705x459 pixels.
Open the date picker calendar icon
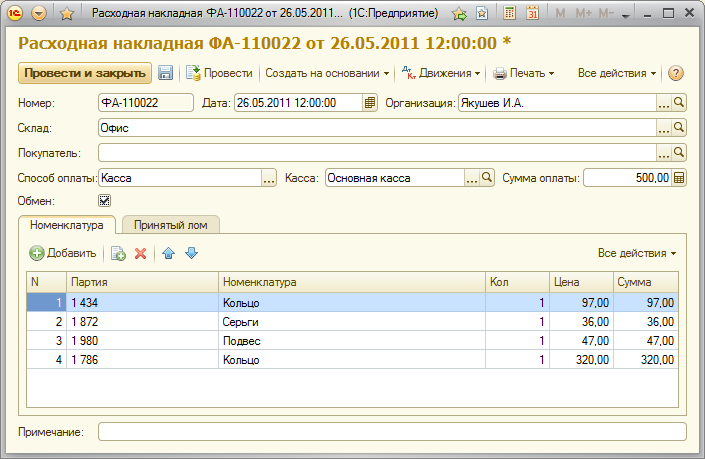[370, 103]
